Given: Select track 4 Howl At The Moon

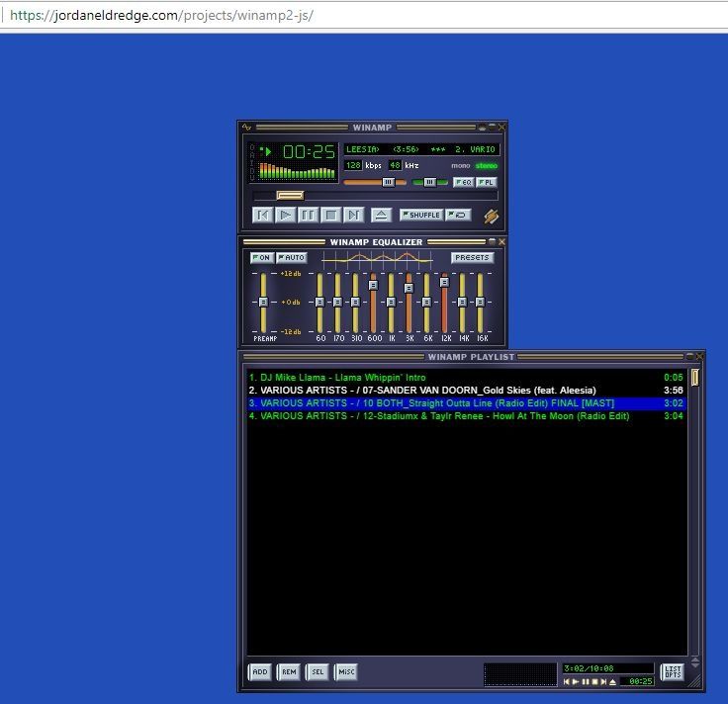Looking at the screenshot, I should pos(466,416).
